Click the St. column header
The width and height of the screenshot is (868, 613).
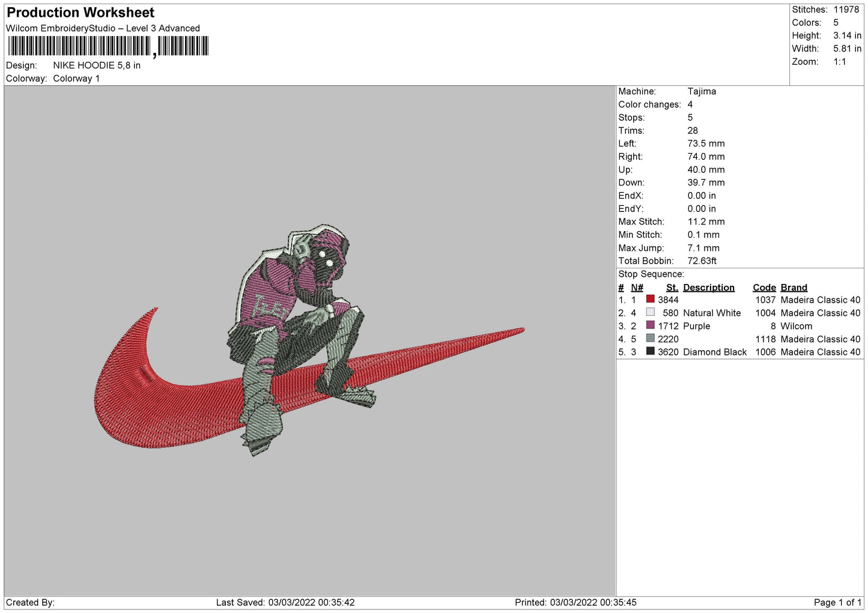672,288
